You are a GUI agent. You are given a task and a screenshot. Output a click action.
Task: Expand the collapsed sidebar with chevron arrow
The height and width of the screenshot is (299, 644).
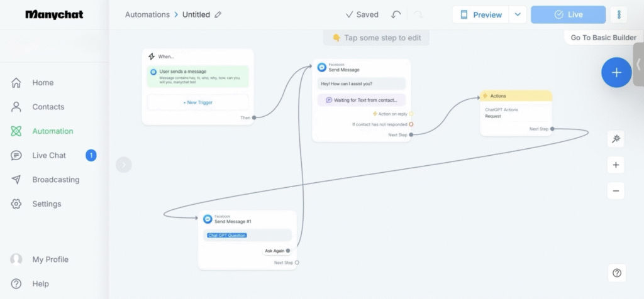click(x=124, y=165)
